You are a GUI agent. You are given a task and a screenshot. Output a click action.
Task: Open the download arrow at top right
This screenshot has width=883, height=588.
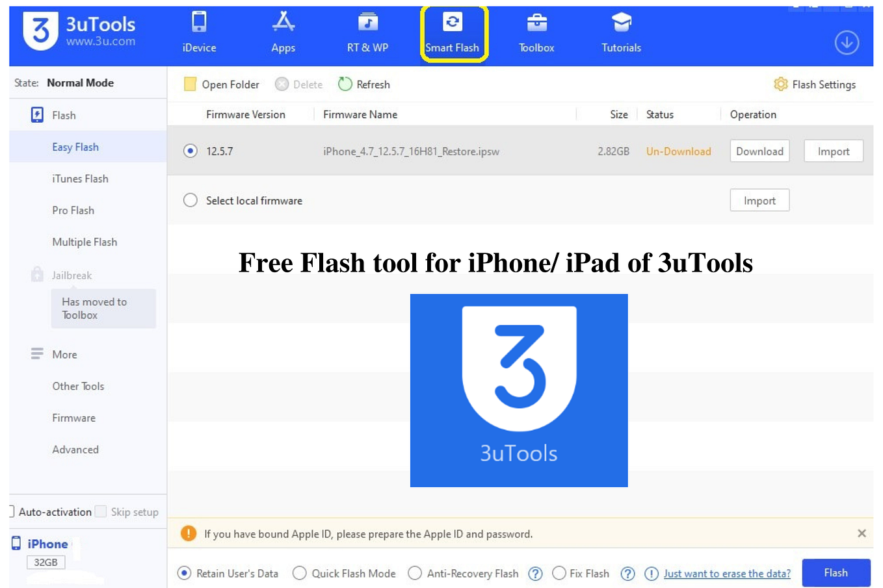click(846, 42)
